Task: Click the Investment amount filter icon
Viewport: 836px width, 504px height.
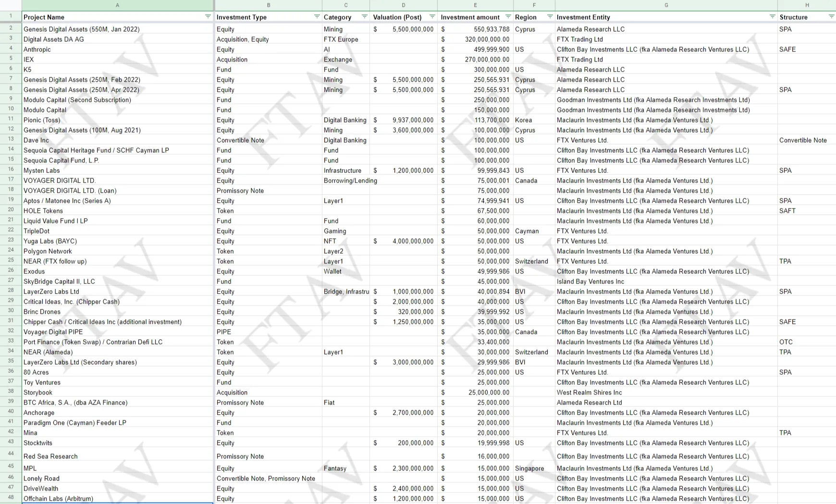Action: click(x=508, y=17)
